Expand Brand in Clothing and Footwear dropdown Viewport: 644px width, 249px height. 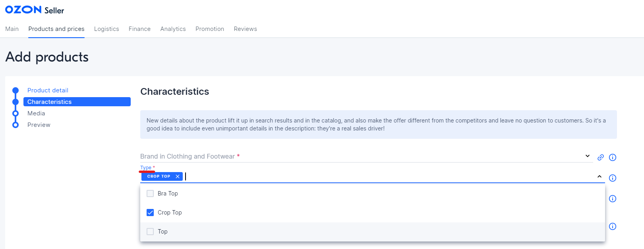[x=587, y=156]
